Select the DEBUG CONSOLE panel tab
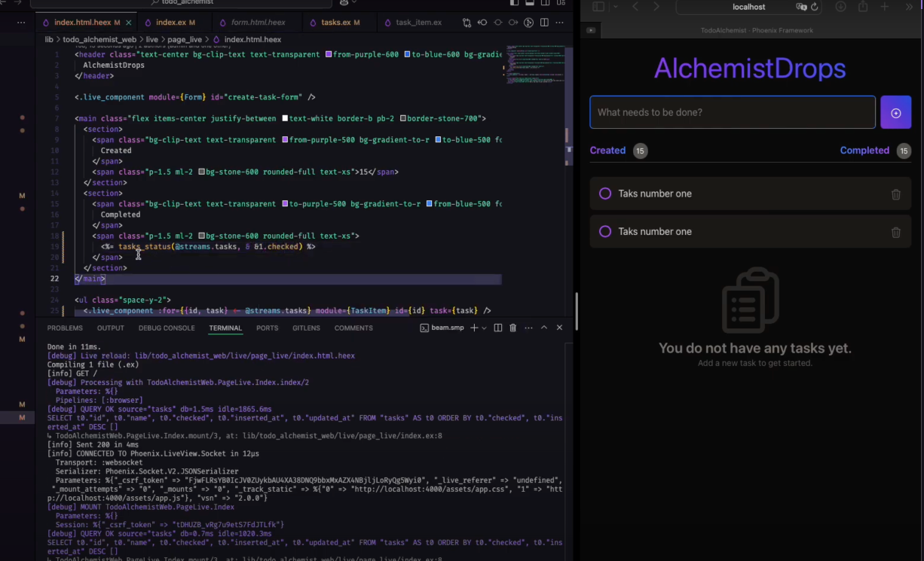The image size is (924, 561). click(167, 328)
